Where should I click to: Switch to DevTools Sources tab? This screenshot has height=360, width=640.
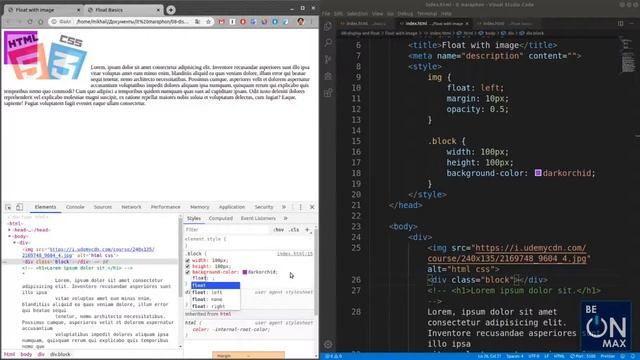tap(102, 207)
